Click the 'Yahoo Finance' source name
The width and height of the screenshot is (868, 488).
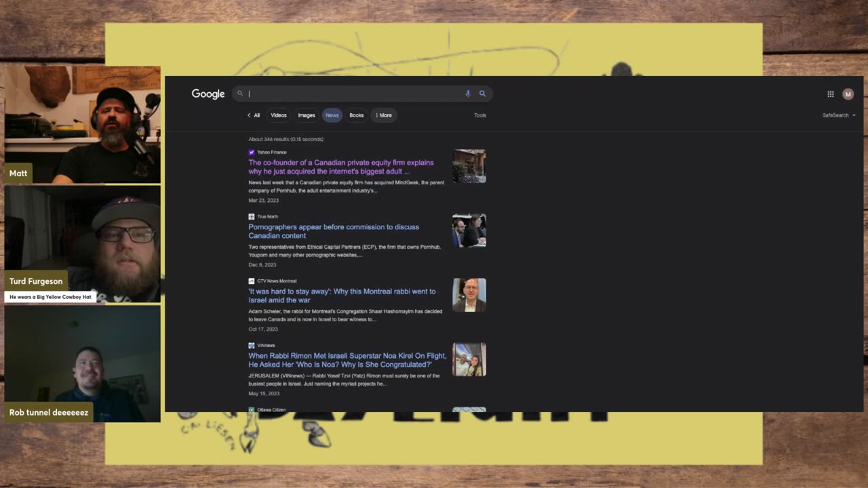coord(272,152)
